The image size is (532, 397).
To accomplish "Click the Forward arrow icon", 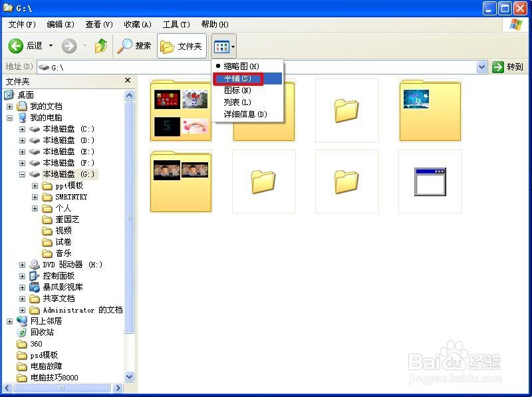I will (x=69, y=46).
